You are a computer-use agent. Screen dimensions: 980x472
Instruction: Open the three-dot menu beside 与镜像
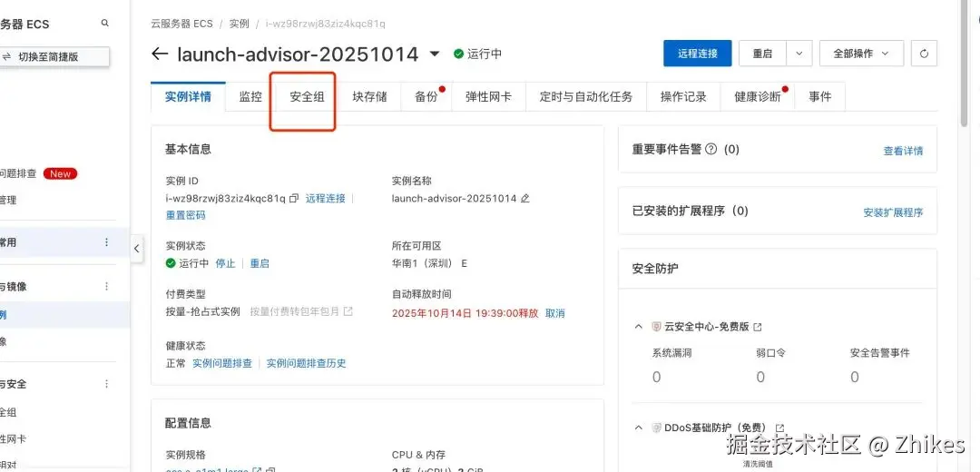[106, 286]
